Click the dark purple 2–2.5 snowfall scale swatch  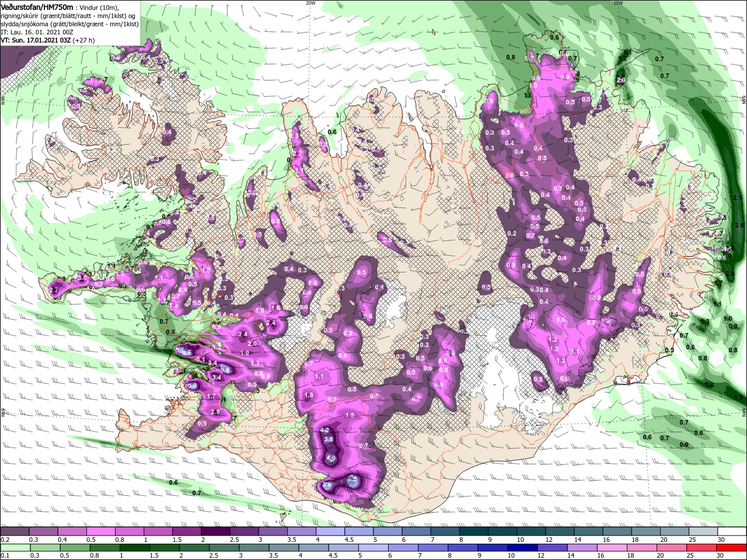215,531
